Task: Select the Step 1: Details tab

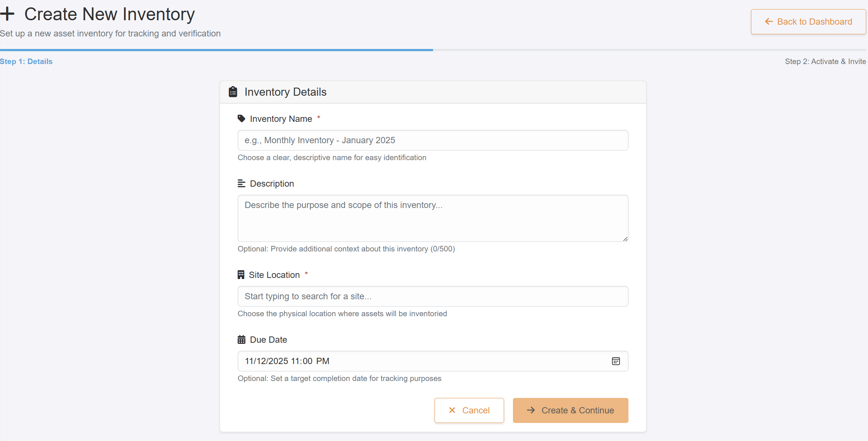Action: 26,61
